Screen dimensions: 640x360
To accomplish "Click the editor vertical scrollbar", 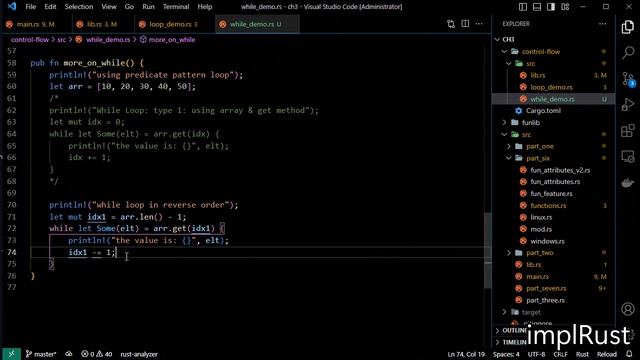I will coord(487,250).
